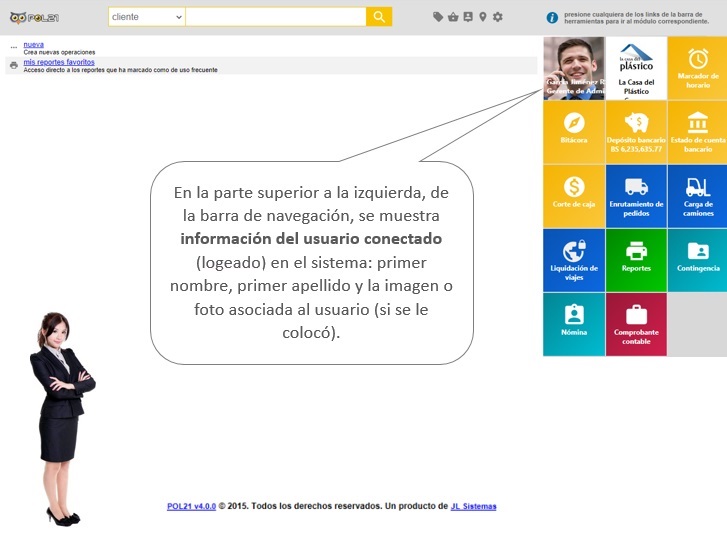Open the 'nueva' operations link
The height and width of the screenshot is (547, 727).
point(33,45)
